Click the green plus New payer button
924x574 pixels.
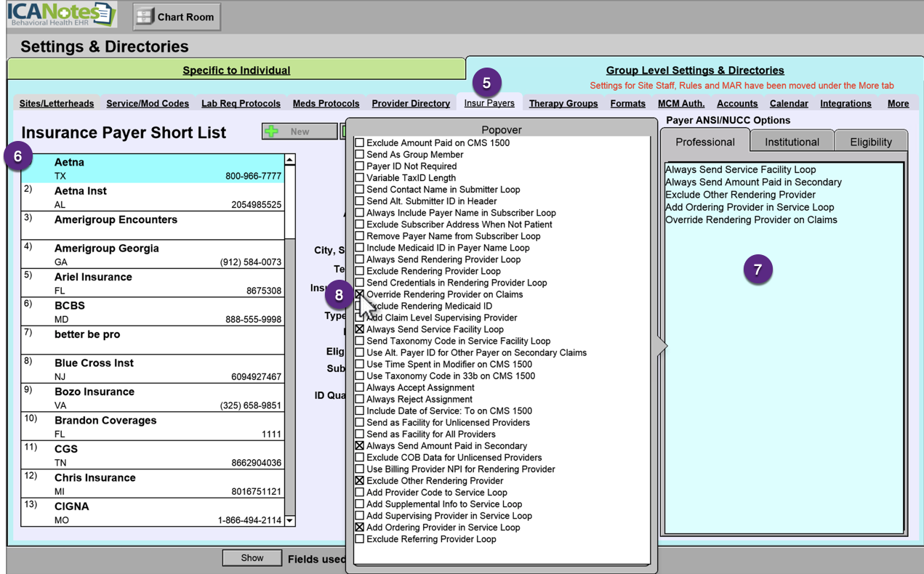click(299, 132)
